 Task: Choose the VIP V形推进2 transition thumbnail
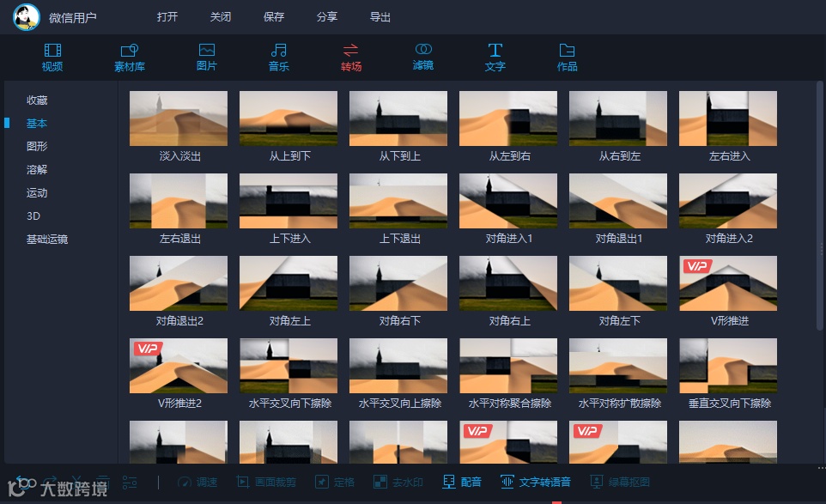[179, 366]
